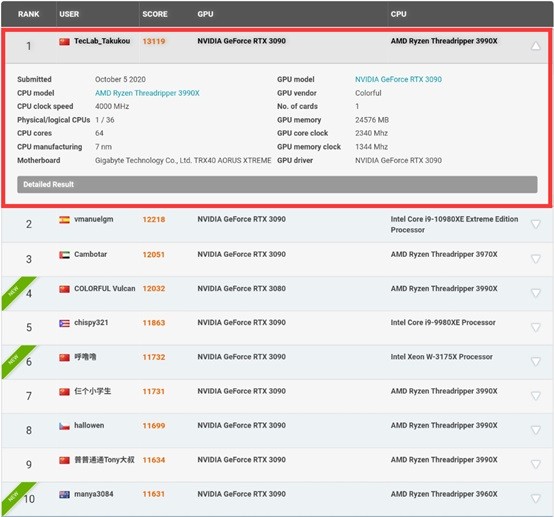
Task: Click the score 11631
Action: (x=154, y=494)
